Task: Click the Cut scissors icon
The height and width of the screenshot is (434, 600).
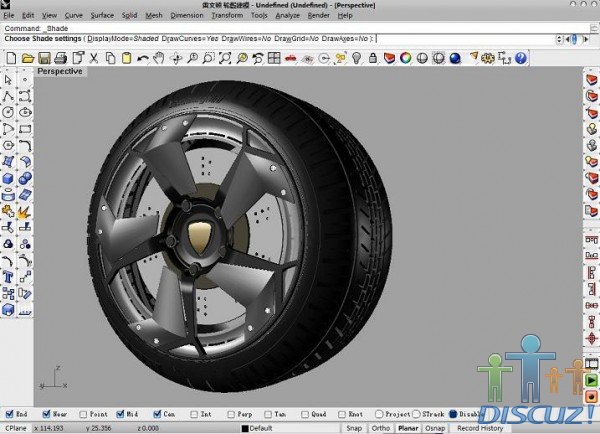Action: click(x=94, y=58)
